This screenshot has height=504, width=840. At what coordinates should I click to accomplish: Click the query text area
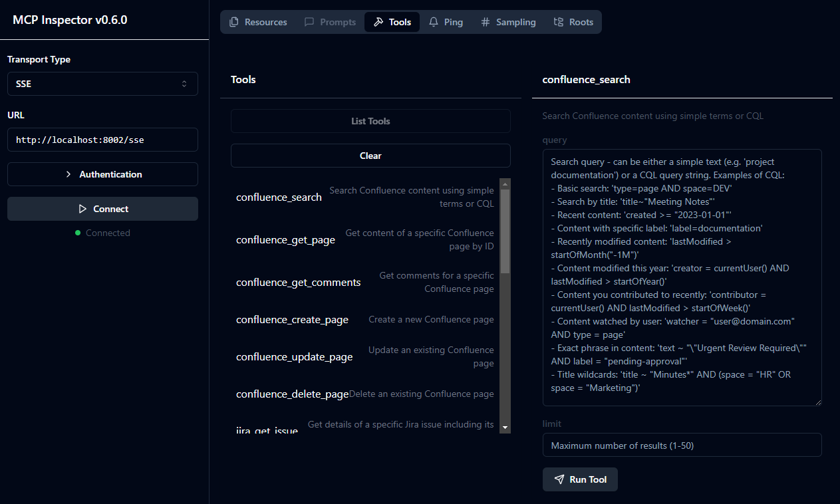click(x=682, y=277)
